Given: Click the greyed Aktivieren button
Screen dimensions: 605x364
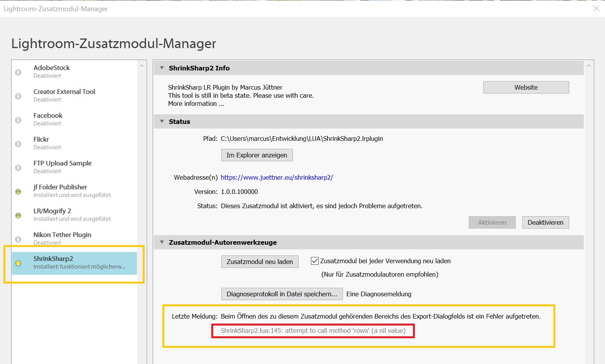Looking at the screenshot, I should [x=492, y=222].
